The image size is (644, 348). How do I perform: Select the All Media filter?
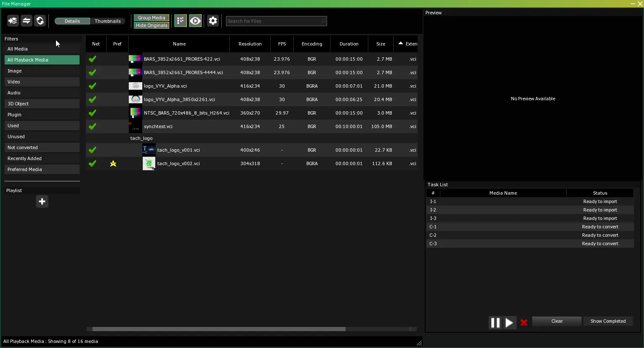[x=42, y=49]
